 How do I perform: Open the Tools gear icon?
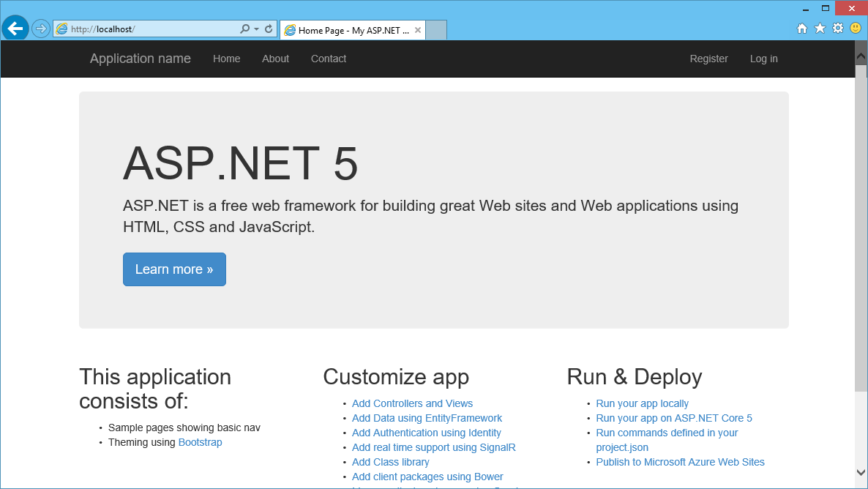tap(838, 29)
